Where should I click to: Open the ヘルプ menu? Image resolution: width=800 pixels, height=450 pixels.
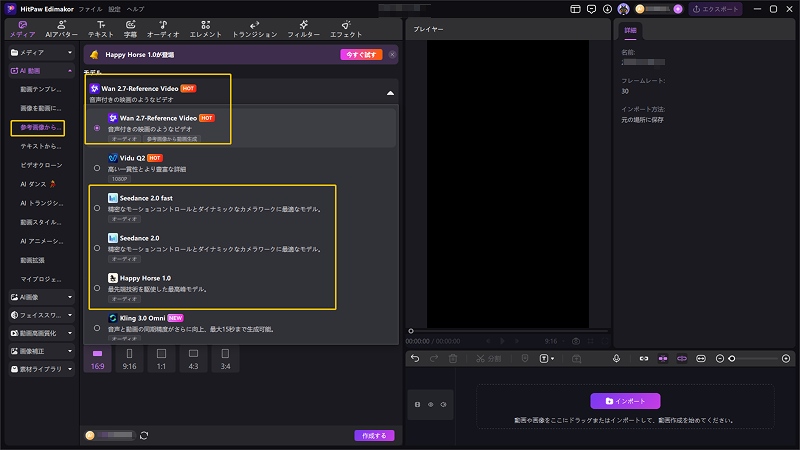tap(135, 9)
